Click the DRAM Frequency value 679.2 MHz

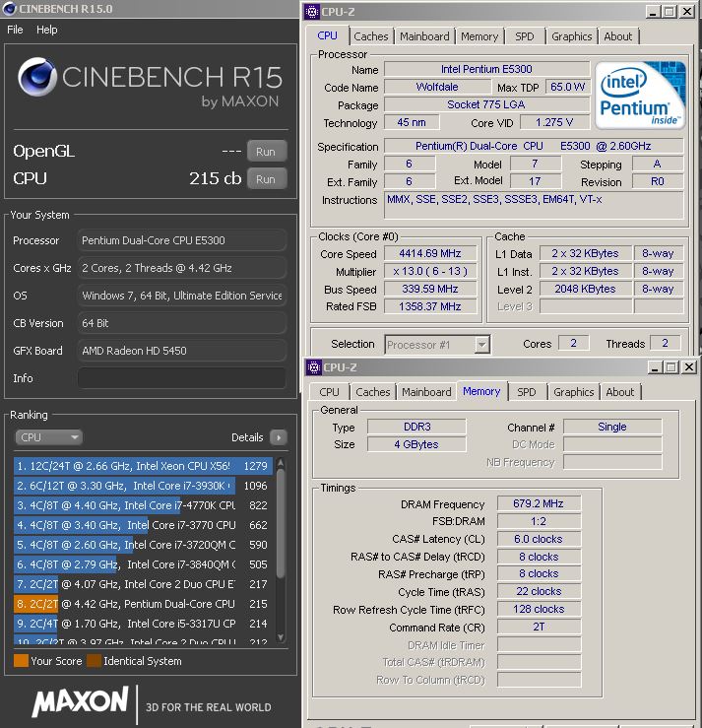(x=539, y=503)
